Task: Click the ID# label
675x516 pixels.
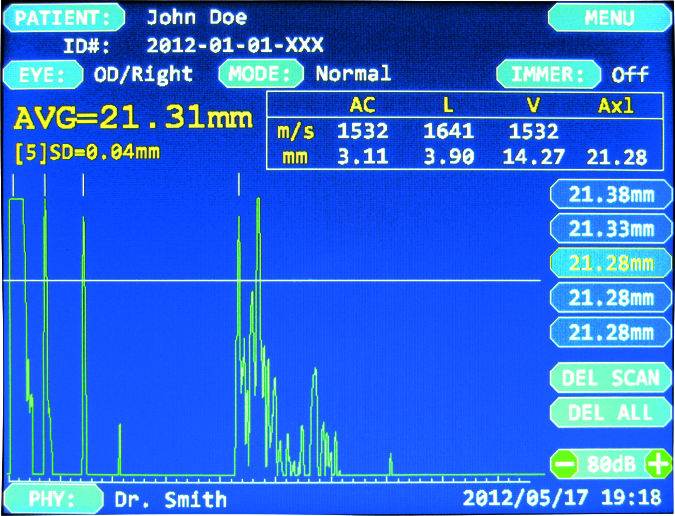Action: 87,46
